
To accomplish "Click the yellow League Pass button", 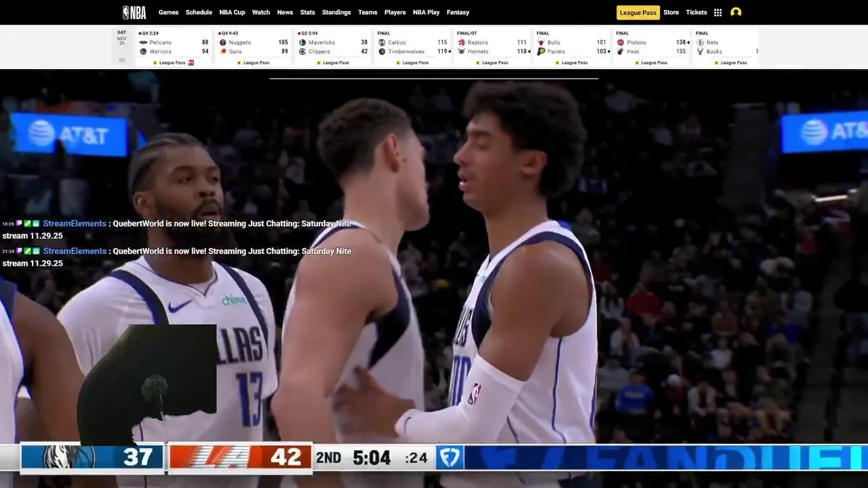I will (x=638, y=12).
